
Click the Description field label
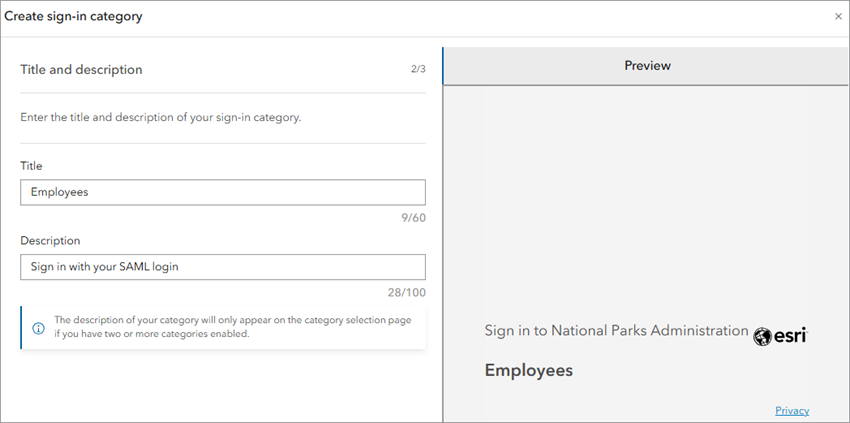click(x=50, y=241)
